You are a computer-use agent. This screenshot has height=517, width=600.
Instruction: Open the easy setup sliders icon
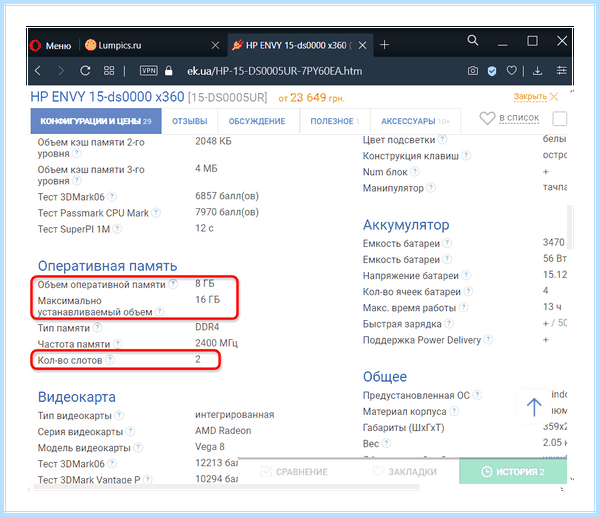561,70
